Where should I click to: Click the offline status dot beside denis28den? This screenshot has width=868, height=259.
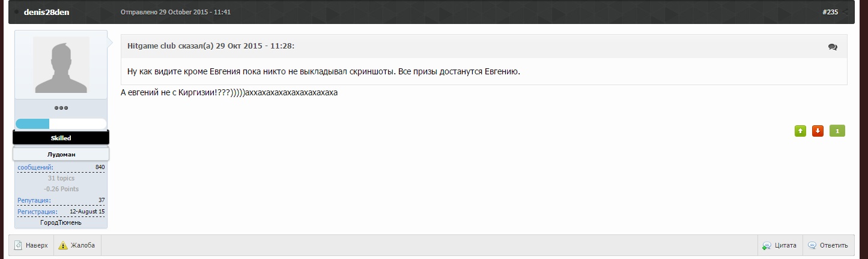17,12
